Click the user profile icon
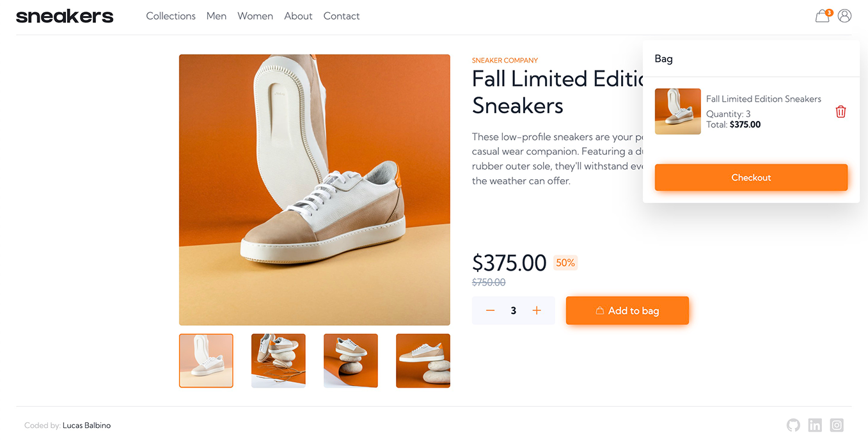 844,15
